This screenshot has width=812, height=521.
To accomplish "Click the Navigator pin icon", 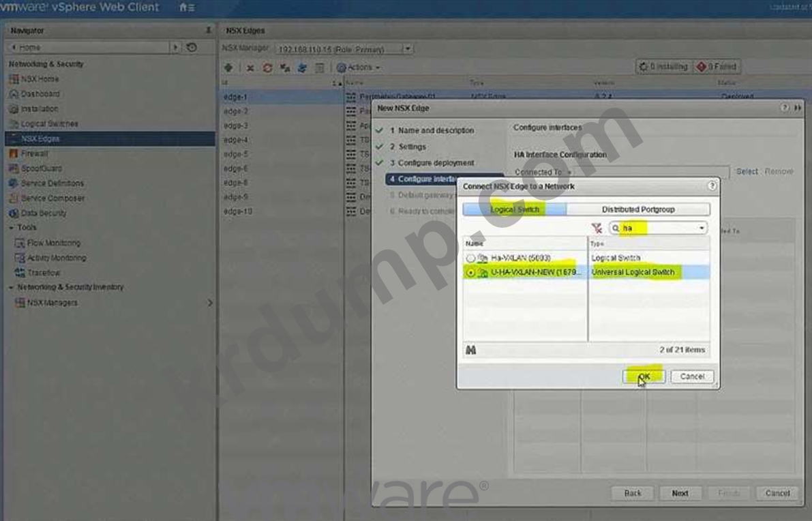I will (208, 30).
